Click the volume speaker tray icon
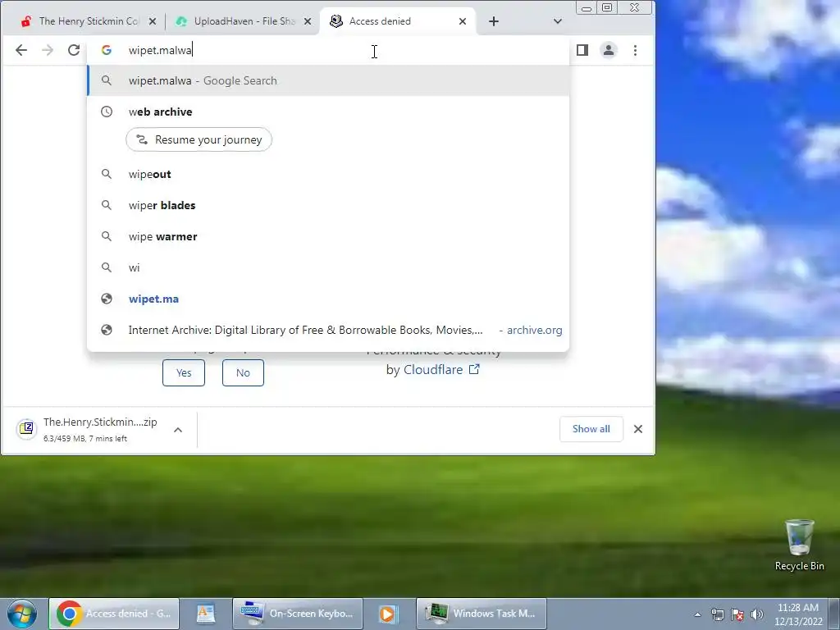The image size is (840, 630). coord(757,615)
